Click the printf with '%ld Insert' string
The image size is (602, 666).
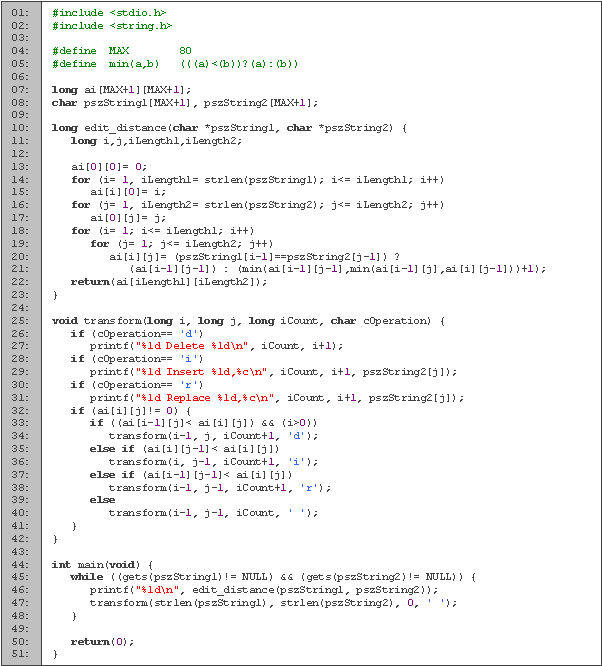pos(274,372)
